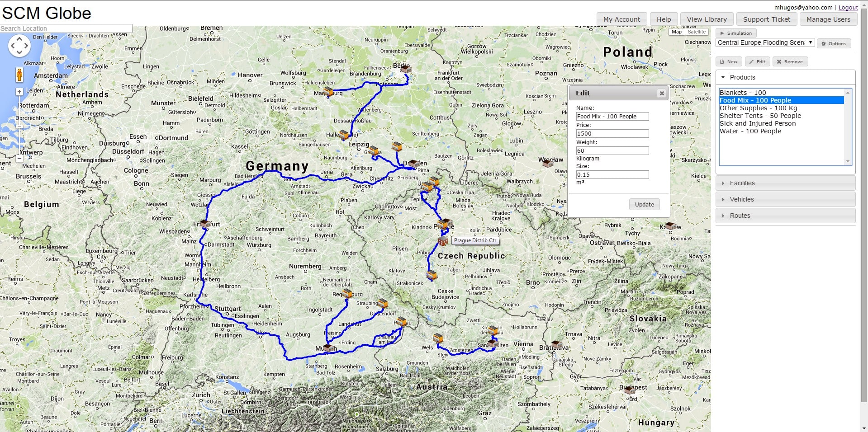The height and width of the screenshot is (432, 868).
Task: Switch to Map view tab
Action: (677, 32)
